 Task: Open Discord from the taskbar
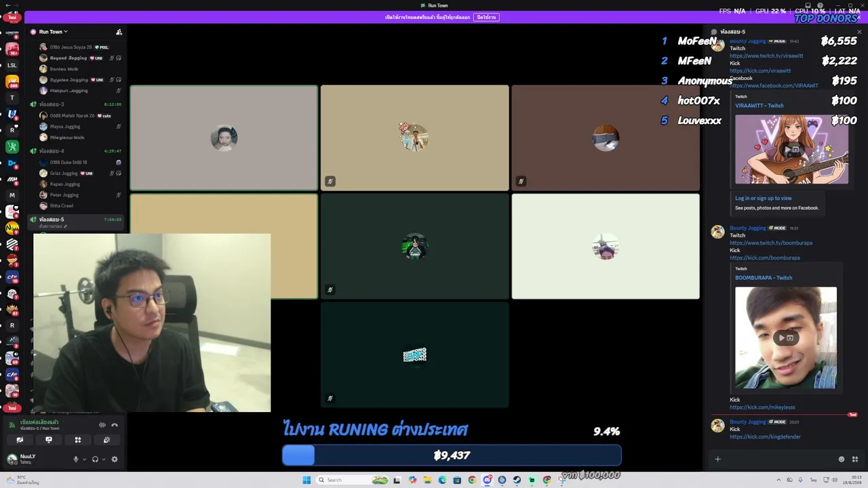tap(487, 480)
